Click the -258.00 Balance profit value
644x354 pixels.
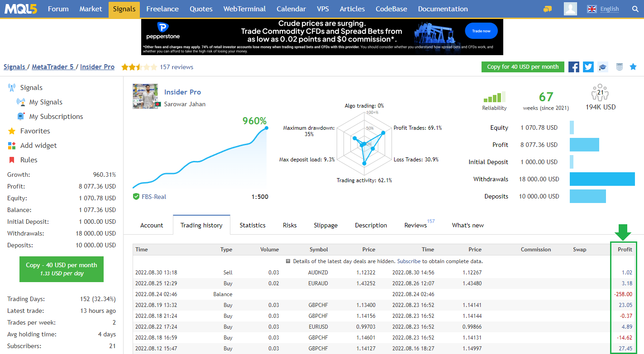(x=623, y=294)
